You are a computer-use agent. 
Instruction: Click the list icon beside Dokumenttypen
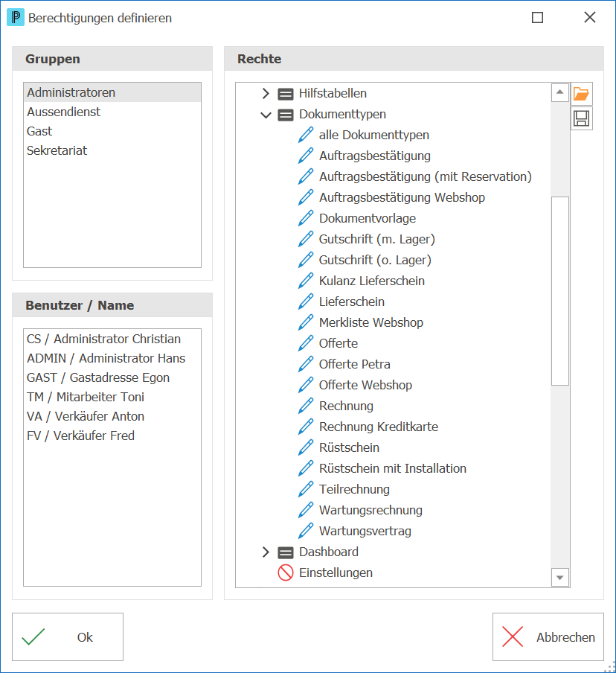point(286,115)
